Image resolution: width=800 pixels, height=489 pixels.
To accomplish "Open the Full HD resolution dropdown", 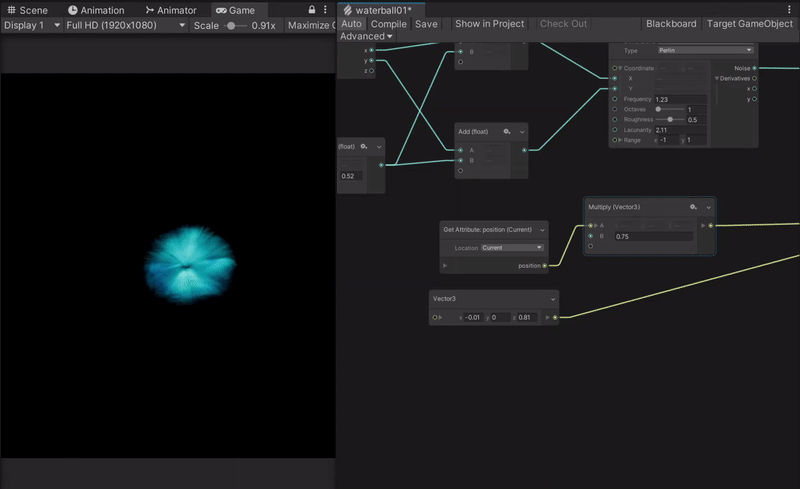I will pos(126,25).
